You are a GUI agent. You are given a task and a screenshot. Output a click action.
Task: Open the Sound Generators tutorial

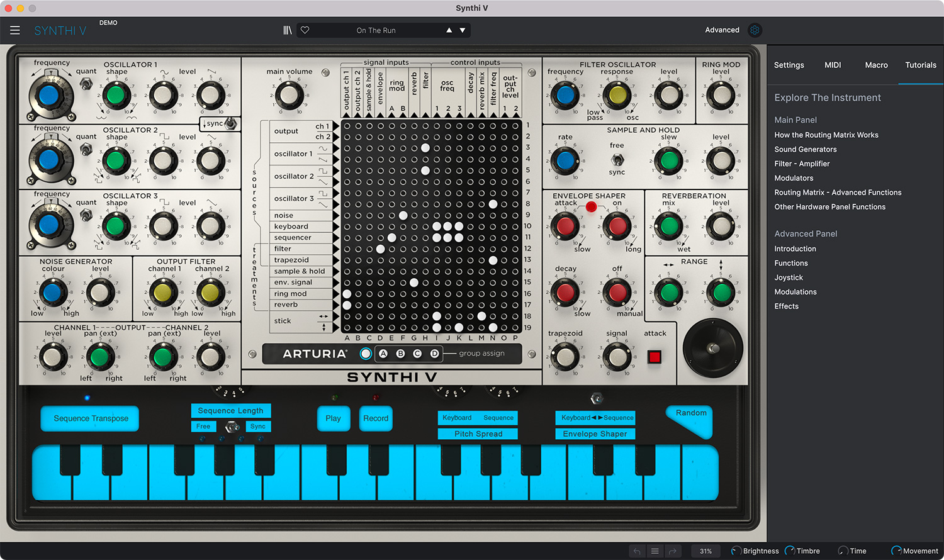pos(805,149)
